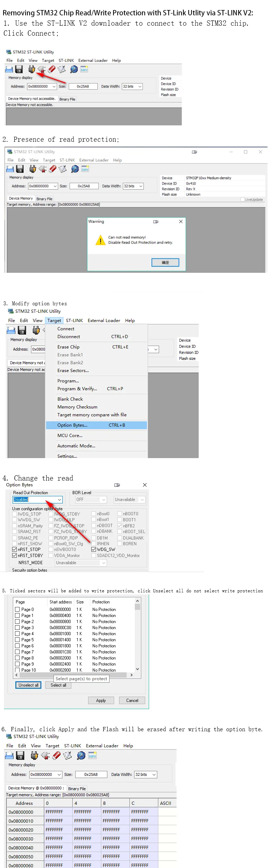The width and height of the screenshot is (270, 868).
Task: Click the Program Verify icon in step 2 toolbar
Action: click(63, 169)
